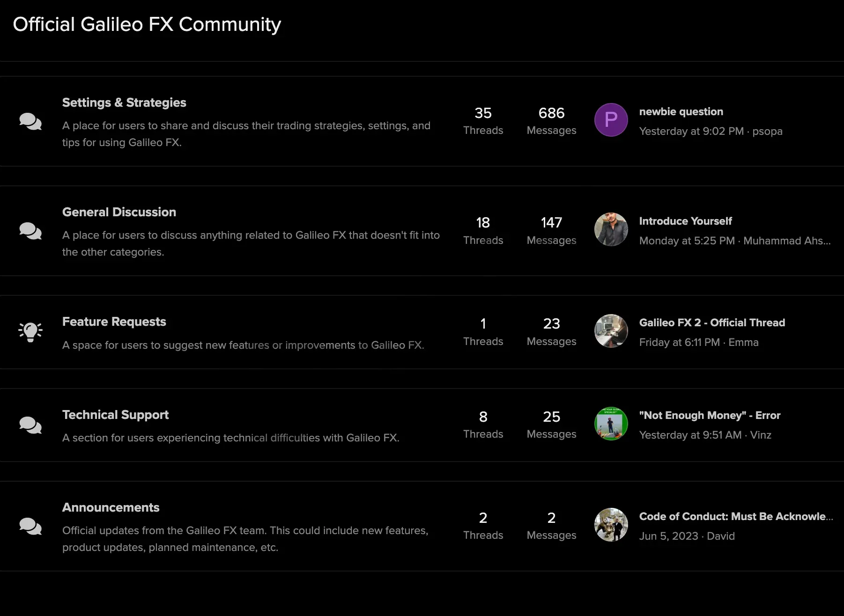
Task: Open the Technical Support forum
Action: (115, 415)
